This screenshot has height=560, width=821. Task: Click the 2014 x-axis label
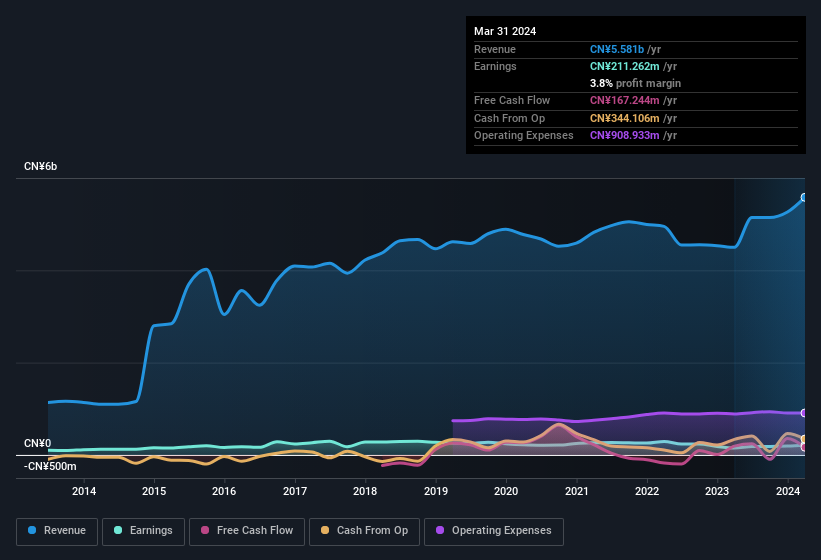[x=84, y=491]
